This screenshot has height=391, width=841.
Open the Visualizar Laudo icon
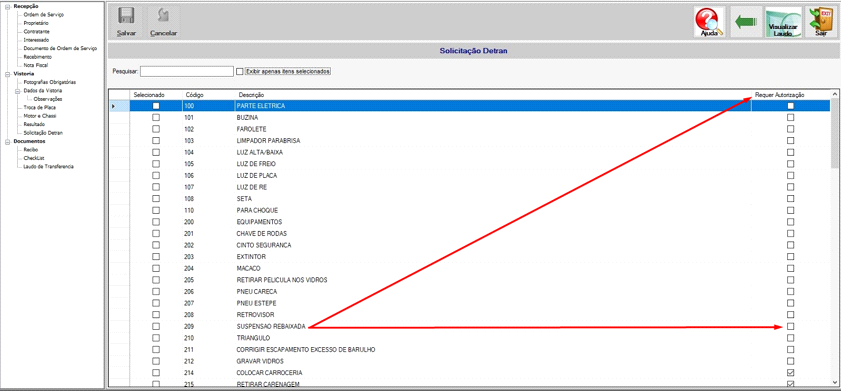[783, 22]
